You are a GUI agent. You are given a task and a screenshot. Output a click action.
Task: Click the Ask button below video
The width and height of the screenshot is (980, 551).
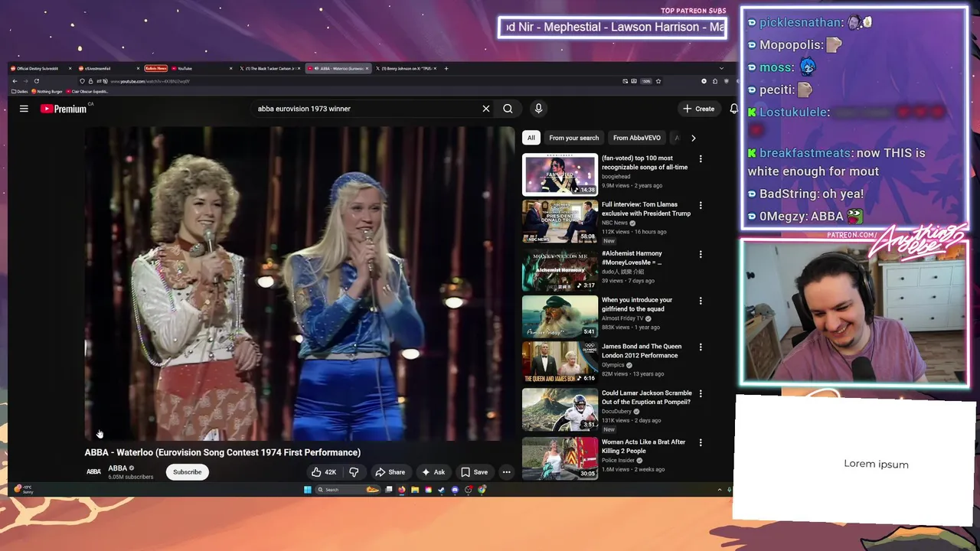point(433,472)
